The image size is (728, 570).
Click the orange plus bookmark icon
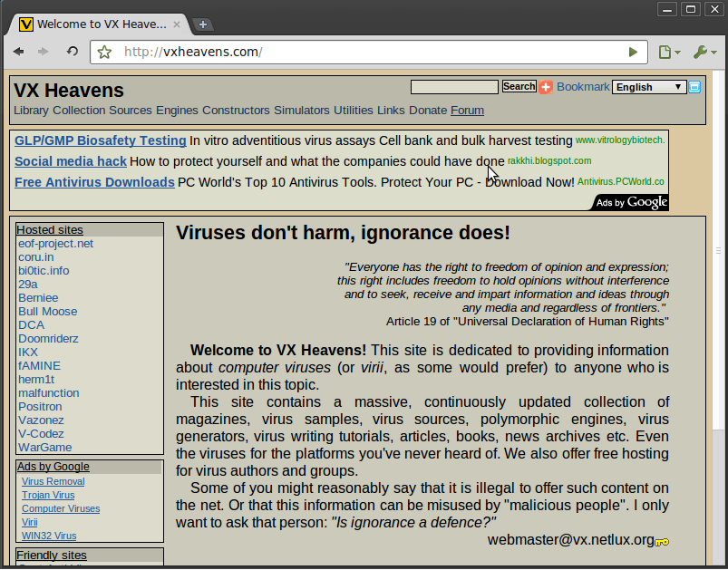click(546, 87)
